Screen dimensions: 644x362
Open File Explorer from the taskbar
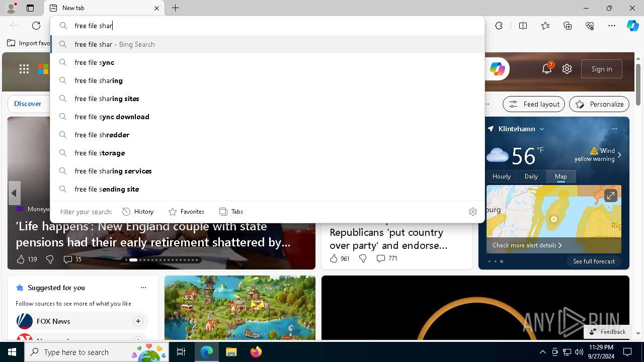tap(231, 352)
